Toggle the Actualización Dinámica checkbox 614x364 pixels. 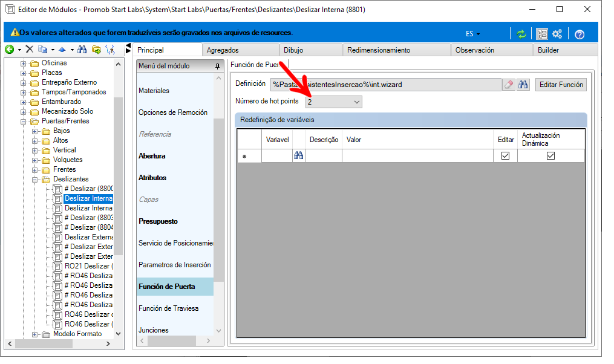click(550, 156)
